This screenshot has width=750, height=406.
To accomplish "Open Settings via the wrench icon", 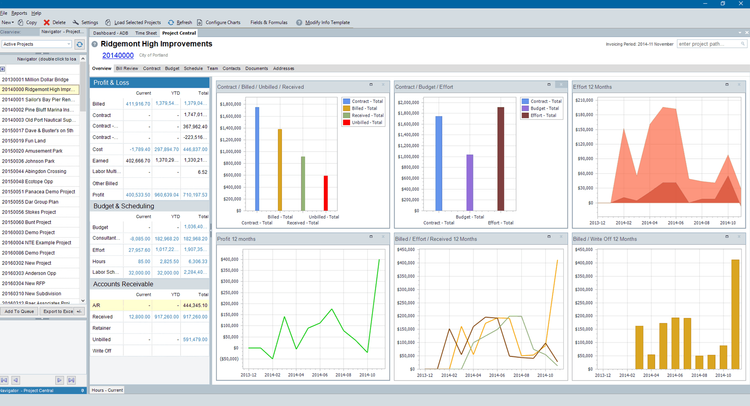I will [x=76, y=22].
